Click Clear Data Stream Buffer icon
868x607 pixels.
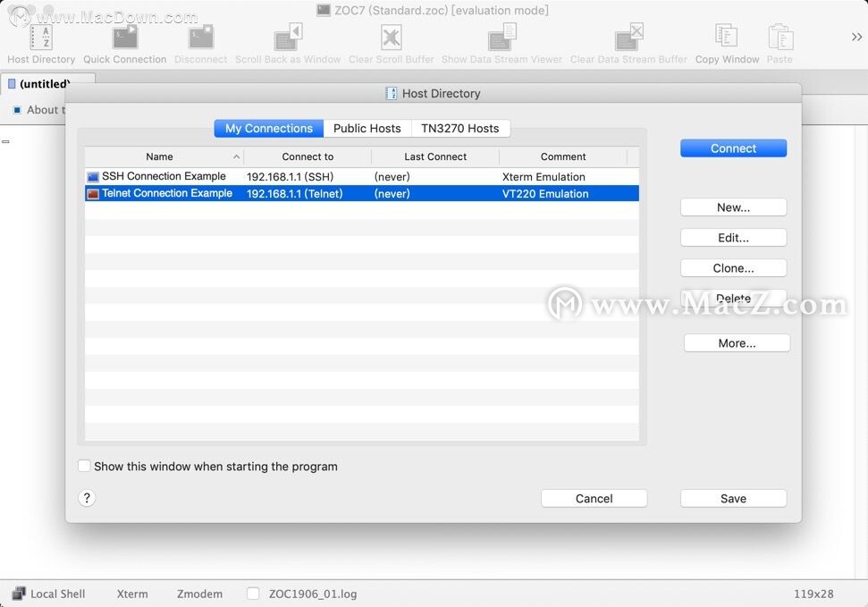(x=628, y=38)
